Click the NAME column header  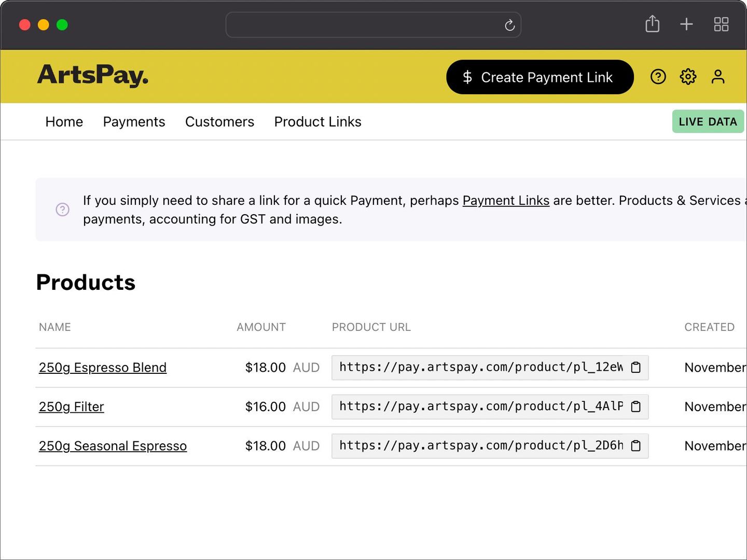click(55, 327)
